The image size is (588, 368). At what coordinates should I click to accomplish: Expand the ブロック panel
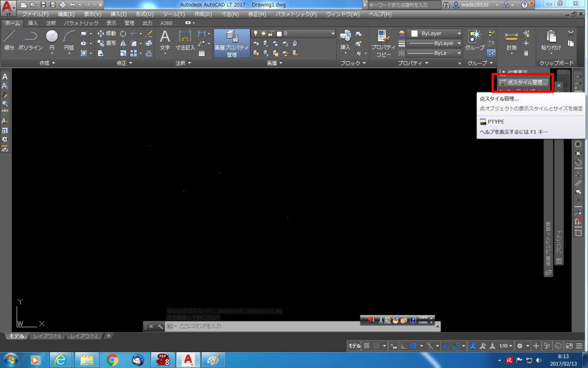pos(353,63)
